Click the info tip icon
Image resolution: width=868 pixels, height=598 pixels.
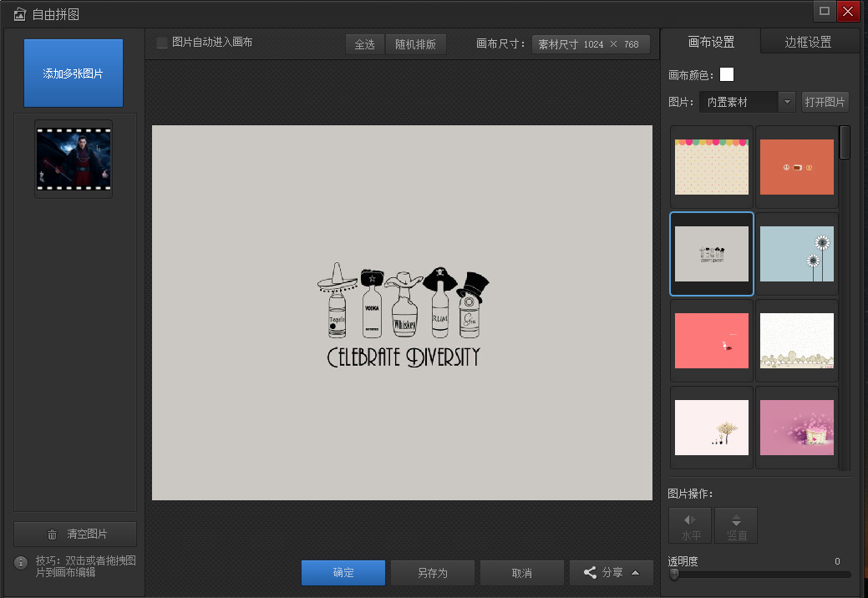[x=22, y=563]
